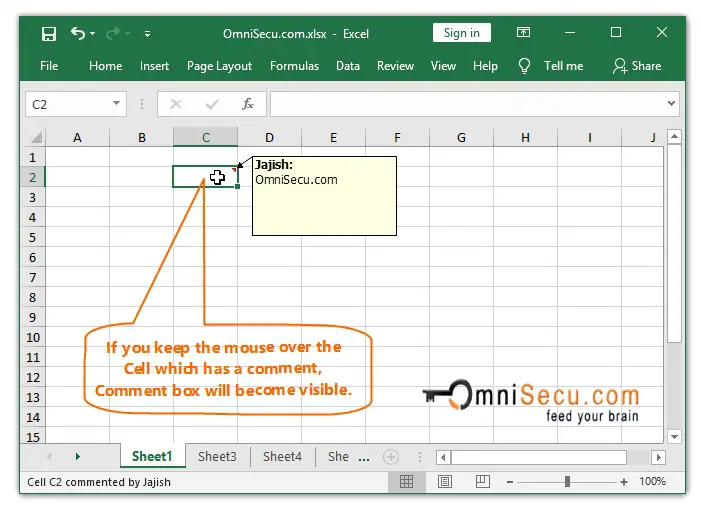Open the View ribbon tab
Screen dimensions: 701x513
pyautogui.click(x=443, y=66)
